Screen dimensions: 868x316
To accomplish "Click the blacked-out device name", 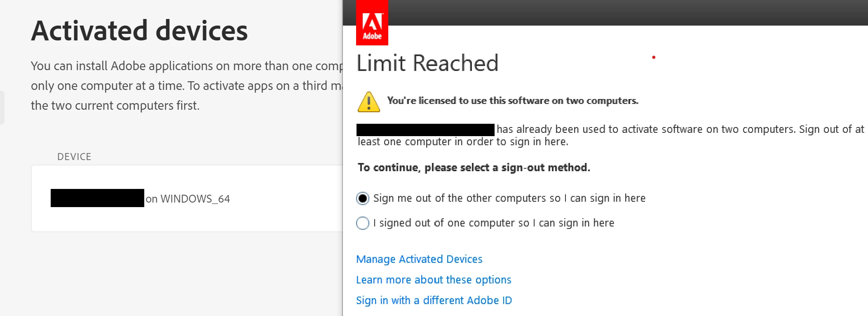I will (97, 198).
